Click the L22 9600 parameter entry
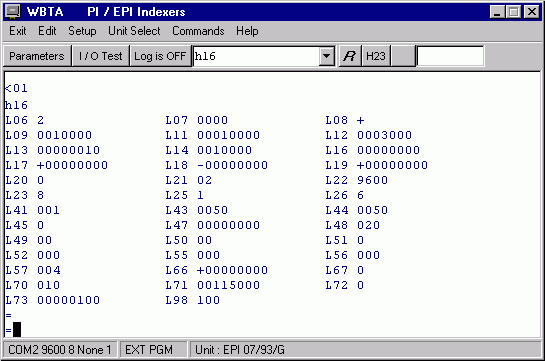The height and width of the screenshot is (361, 545). click(357, 180)
